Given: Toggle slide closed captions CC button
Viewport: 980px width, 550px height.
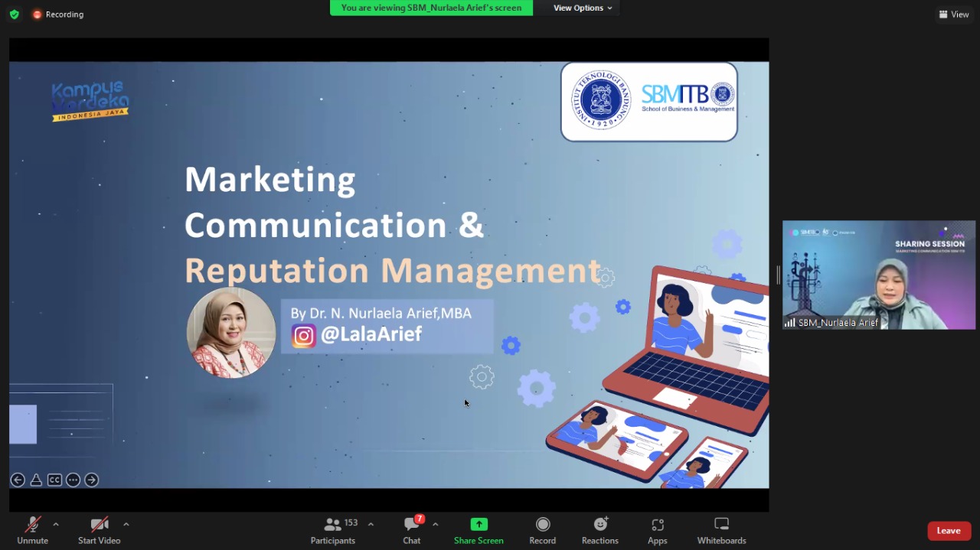Looking at the screenshot, I should [54, 480].
